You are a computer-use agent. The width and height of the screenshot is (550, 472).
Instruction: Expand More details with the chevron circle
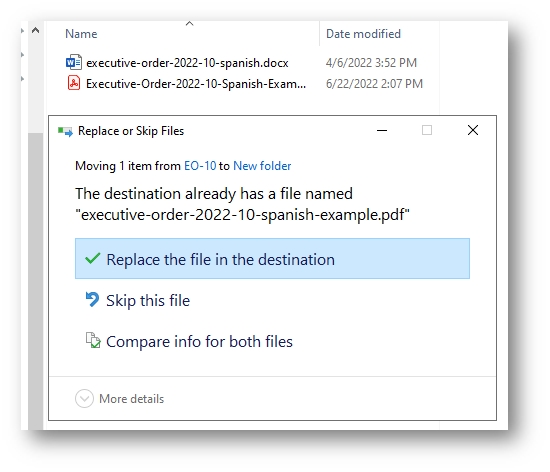click(x=84, y=399)
